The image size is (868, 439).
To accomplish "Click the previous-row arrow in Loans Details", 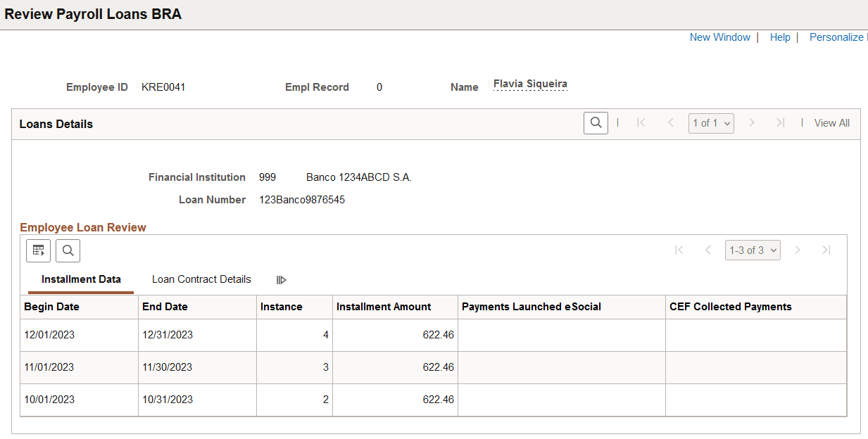I will coord(670,122).
